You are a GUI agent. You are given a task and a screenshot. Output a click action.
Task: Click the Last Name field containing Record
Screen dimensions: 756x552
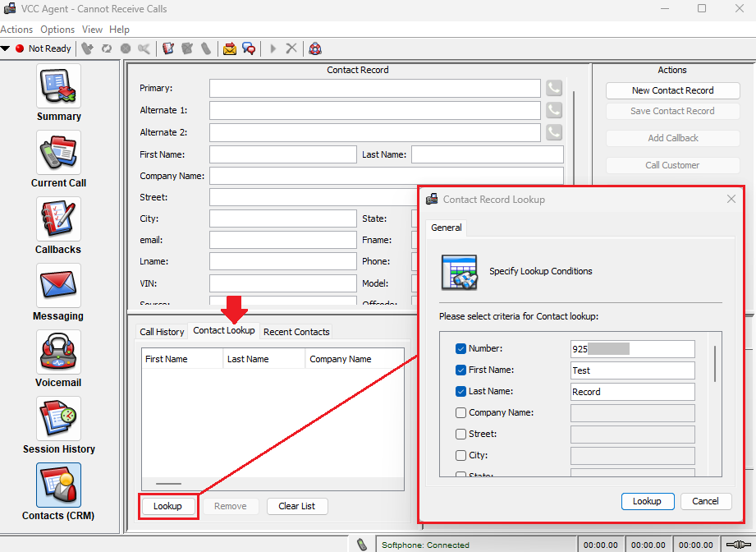point(633,392)
